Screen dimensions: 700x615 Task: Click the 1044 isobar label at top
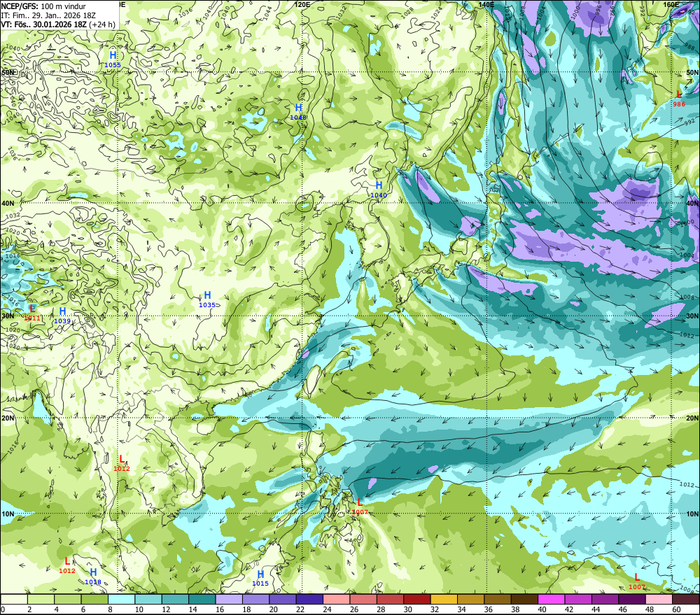(x=267, y=13)
